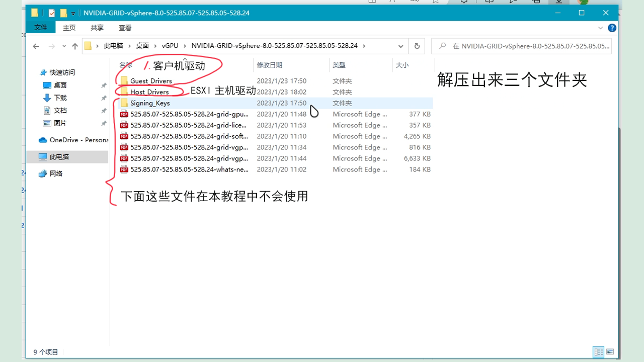Open the 文件 ribbon tab
The width and height of the screenshot is (644, 362).
coord(41,28)
